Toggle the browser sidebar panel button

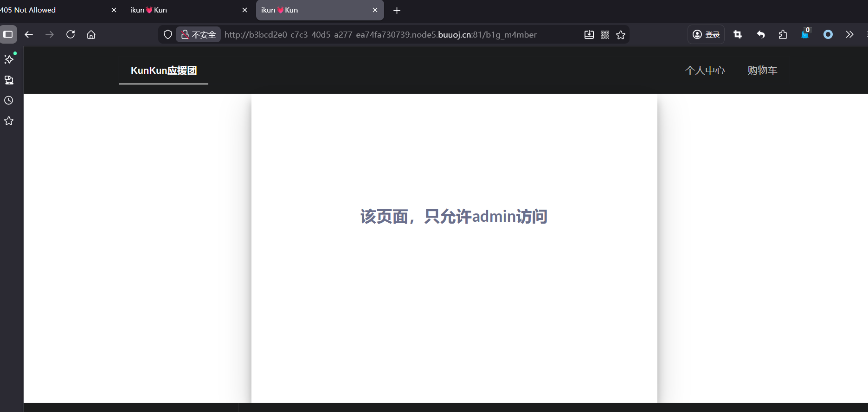click(x=8, y=34)
